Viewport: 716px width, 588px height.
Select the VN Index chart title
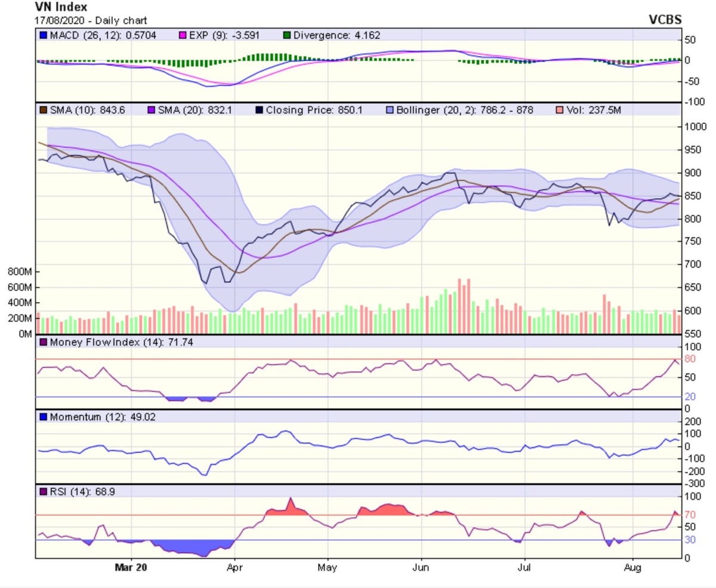pos(61,8)
